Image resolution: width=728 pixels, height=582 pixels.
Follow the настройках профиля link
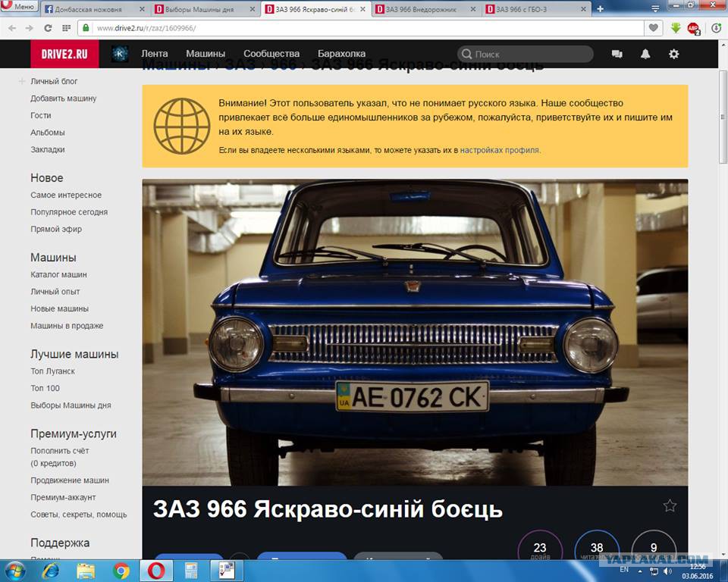point(500,150)
